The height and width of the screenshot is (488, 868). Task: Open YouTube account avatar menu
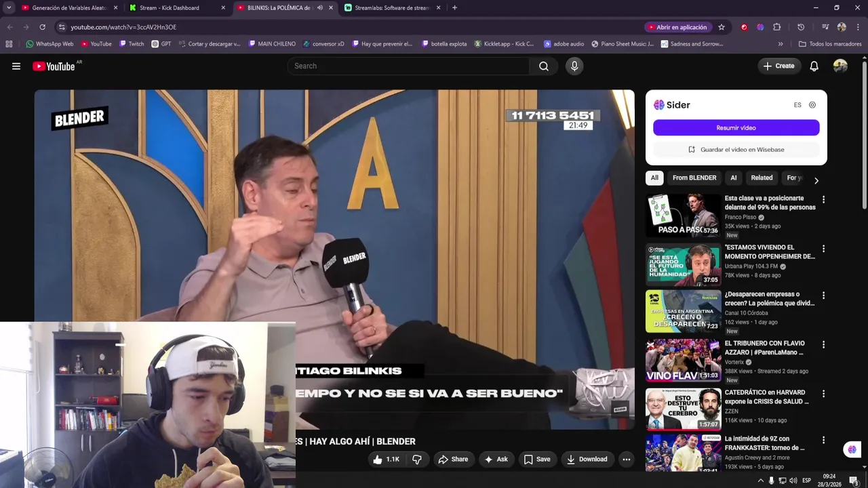pyautogui.click(x=840, y=66)
